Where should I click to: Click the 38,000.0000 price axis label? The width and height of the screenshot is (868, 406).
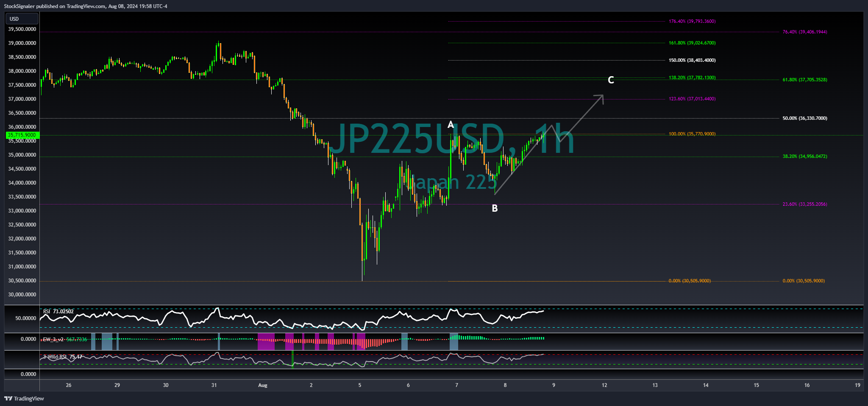pos(22,71)
